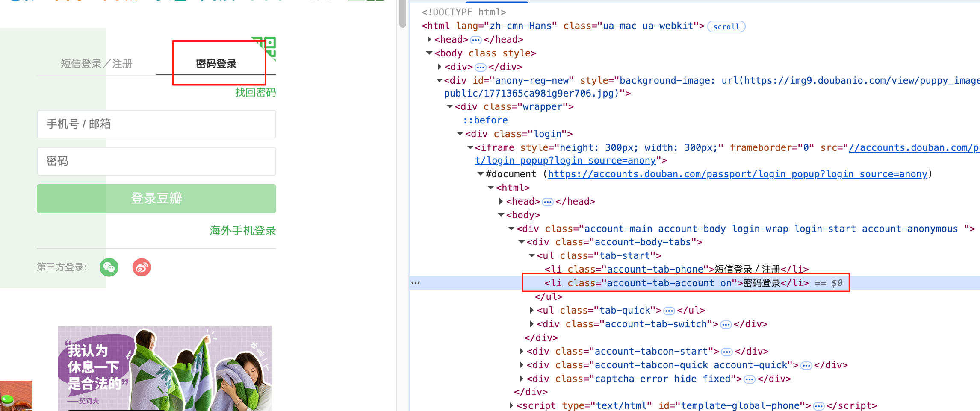980x411 pixels.
Task: Open row actions menu beside selected node
Action: pos(416,283)
